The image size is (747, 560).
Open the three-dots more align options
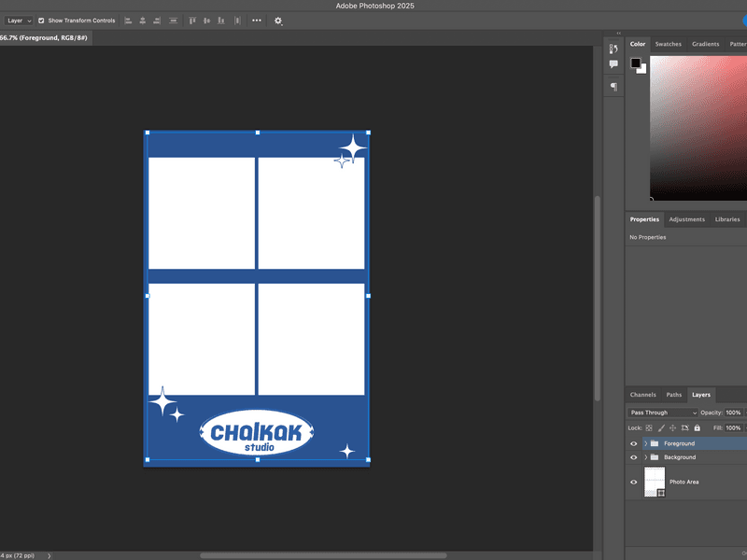tap(256, 21)
